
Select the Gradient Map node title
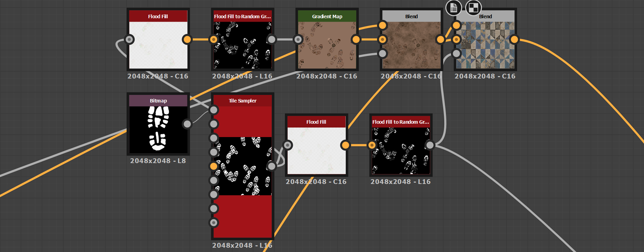click(x=327, y=16)
